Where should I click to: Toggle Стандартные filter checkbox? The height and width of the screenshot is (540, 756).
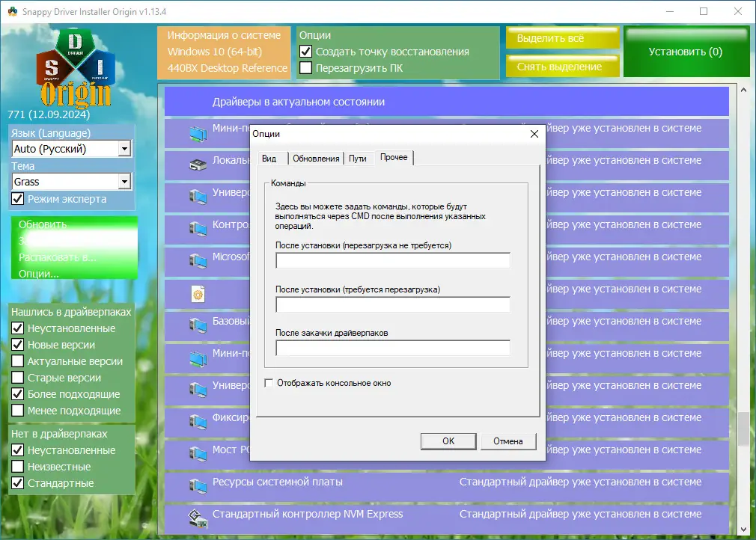click(18, 482)
